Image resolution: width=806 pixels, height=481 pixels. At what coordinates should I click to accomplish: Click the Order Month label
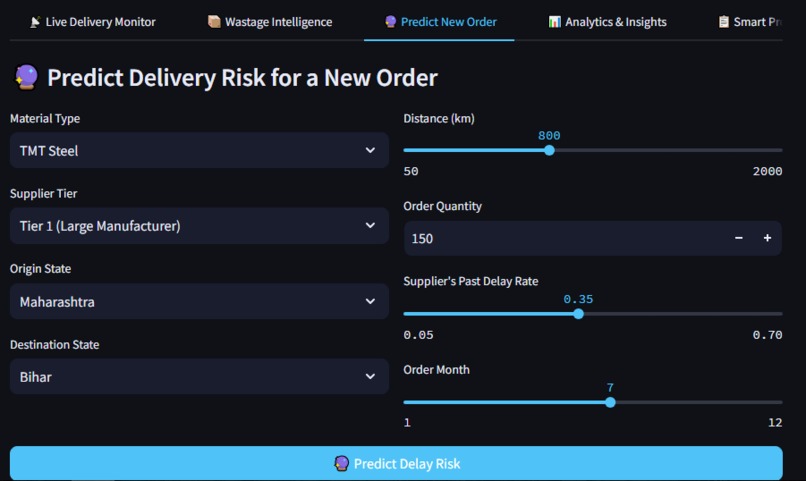[436, 369]
